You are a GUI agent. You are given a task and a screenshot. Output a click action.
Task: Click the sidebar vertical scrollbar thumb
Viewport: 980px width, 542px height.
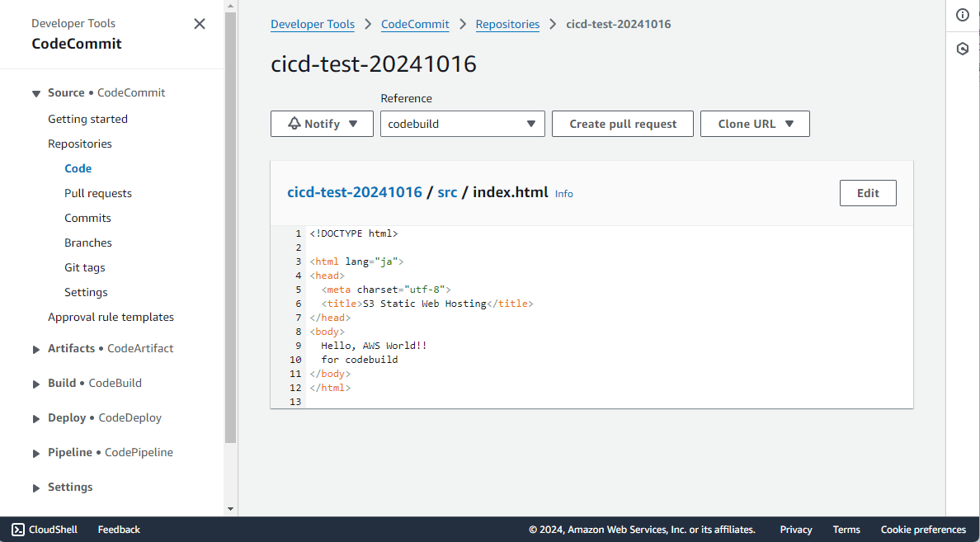[x=231, y=227]
